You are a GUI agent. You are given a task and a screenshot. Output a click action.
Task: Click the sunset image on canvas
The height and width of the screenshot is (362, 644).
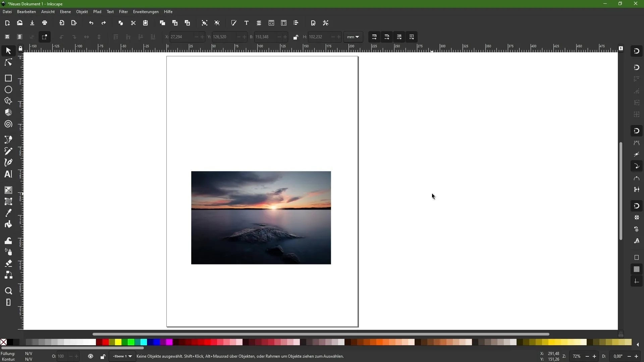[261, 218]
